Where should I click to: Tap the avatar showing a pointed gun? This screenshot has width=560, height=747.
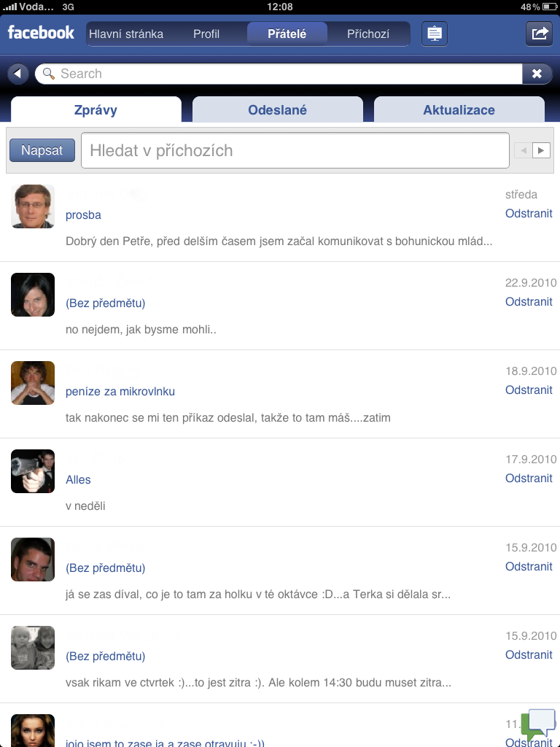[33, 471]
